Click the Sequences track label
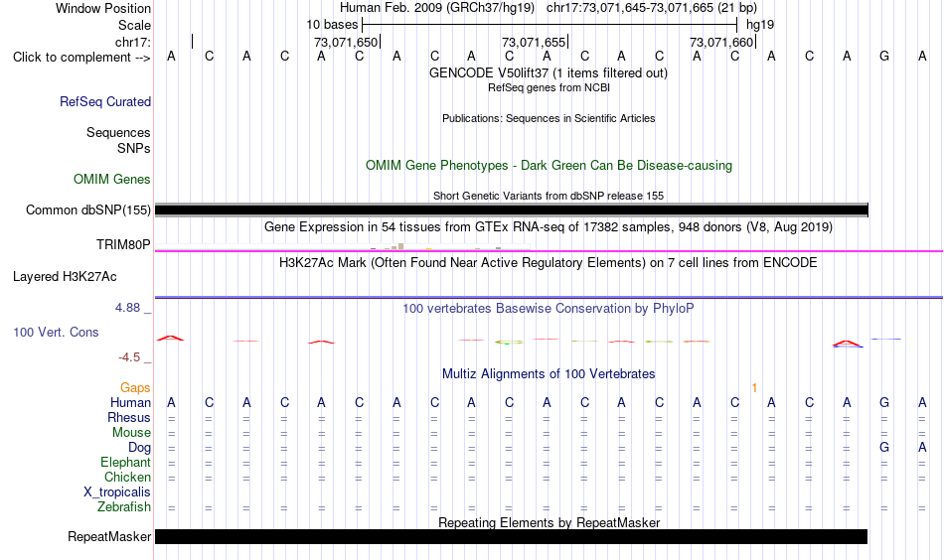 tap(118, 132)
